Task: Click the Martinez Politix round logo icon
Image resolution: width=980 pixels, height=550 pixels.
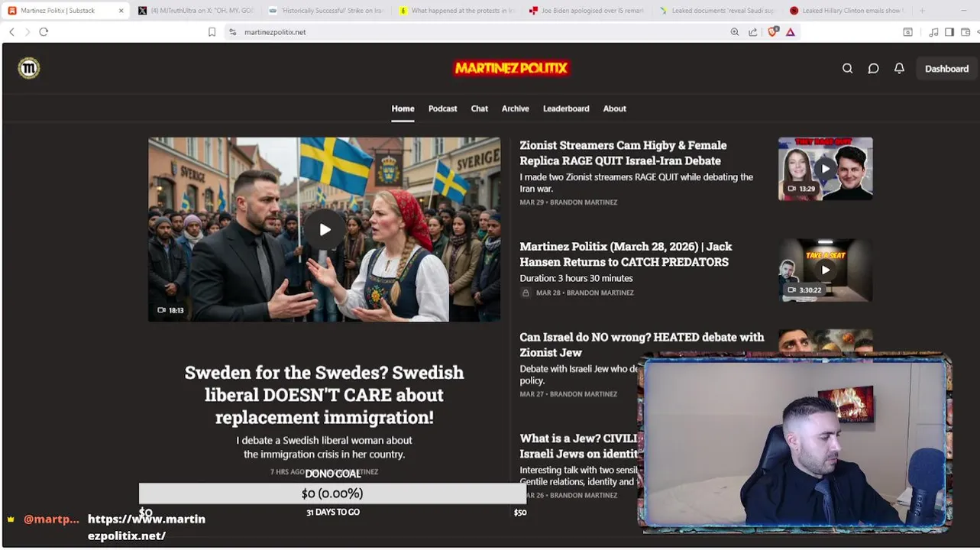Action: point(29,68)
